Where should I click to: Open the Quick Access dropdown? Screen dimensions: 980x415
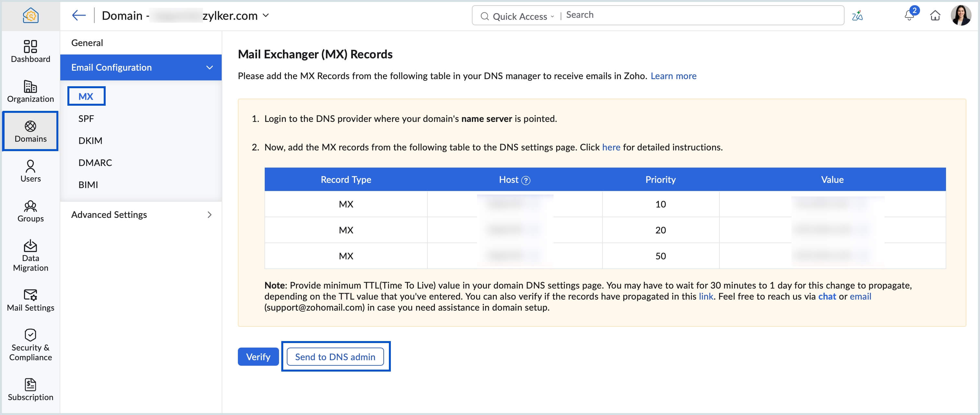click(523, 16)
